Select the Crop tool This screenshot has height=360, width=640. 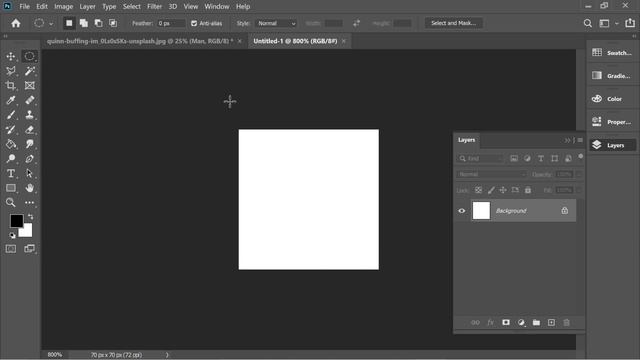tap(11, 86)
